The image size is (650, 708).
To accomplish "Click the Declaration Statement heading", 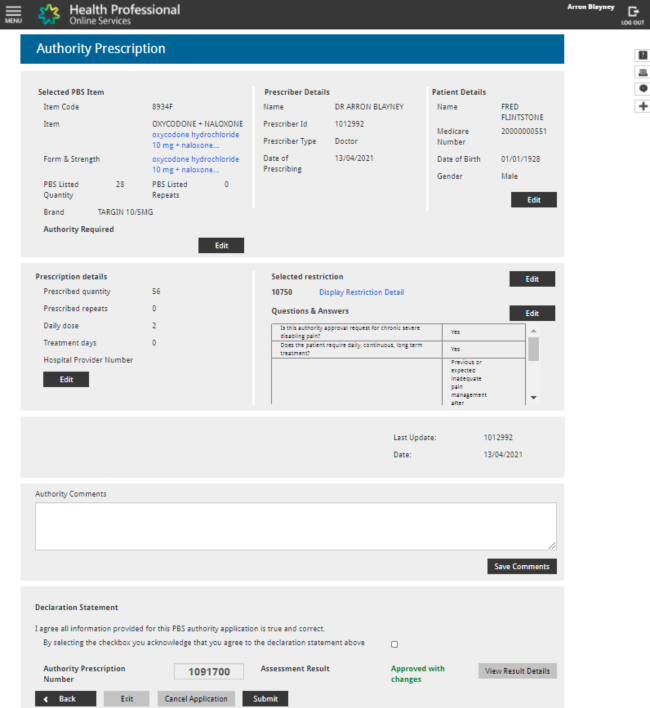I will [x=77, y=607].
